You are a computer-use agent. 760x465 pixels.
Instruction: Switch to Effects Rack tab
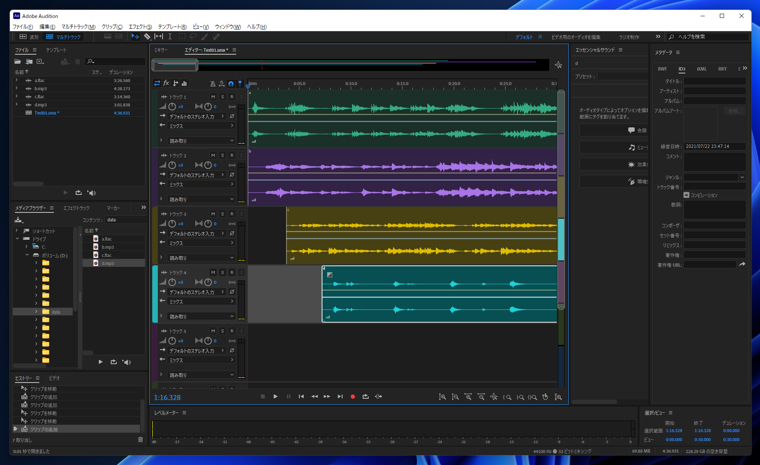[x=77, y=208]
